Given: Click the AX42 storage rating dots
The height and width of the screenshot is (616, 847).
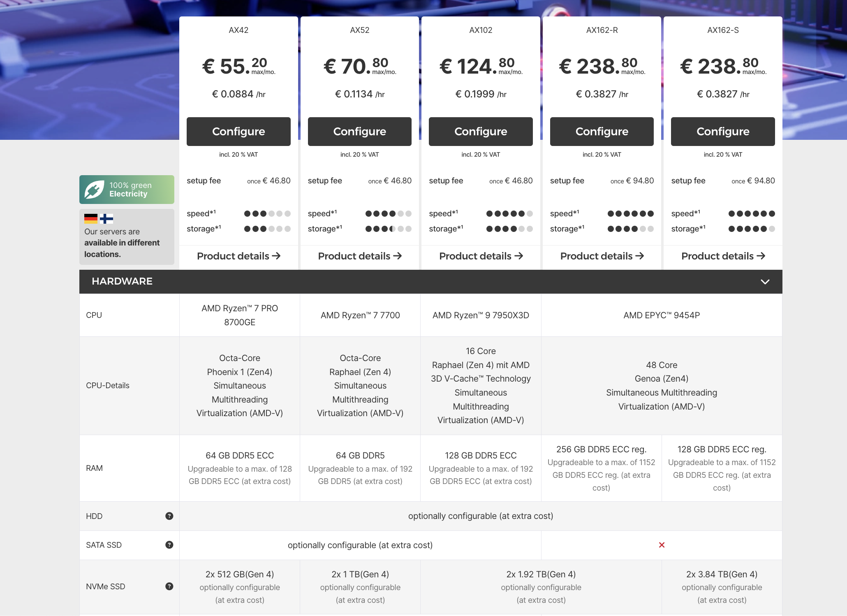Looking at the screenshot, I should coord(267,229).
